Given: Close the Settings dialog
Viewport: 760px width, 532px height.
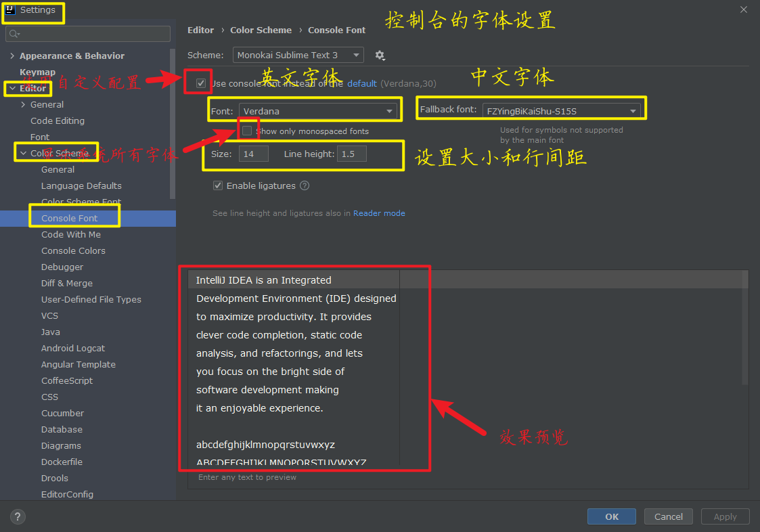Looking at the screenshot, I should tap(744, 9).
